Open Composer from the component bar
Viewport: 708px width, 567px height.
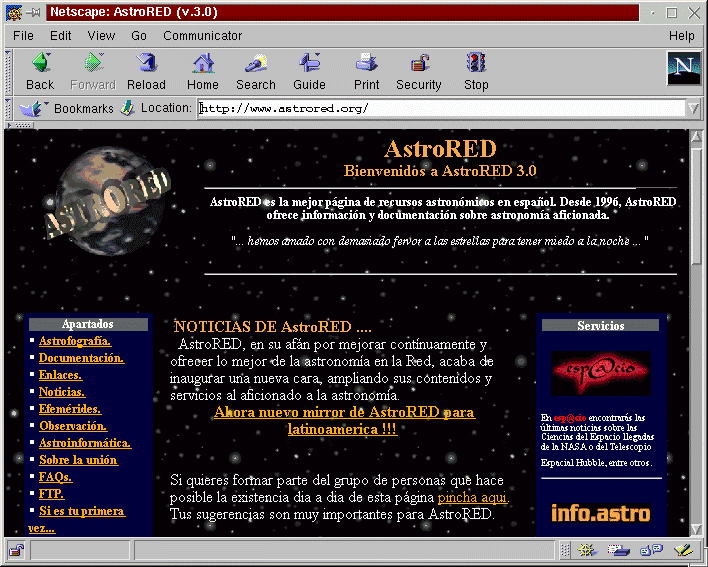tap(684, 549)
